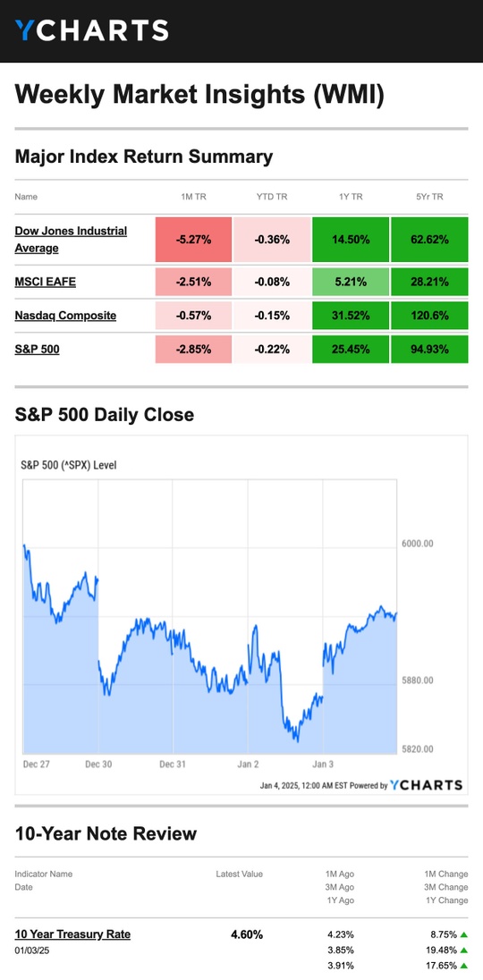Image resolution: width=483 pixels, height=980 pixels.
Task: Click the YTD TR column header
Action: pos(272,197)
